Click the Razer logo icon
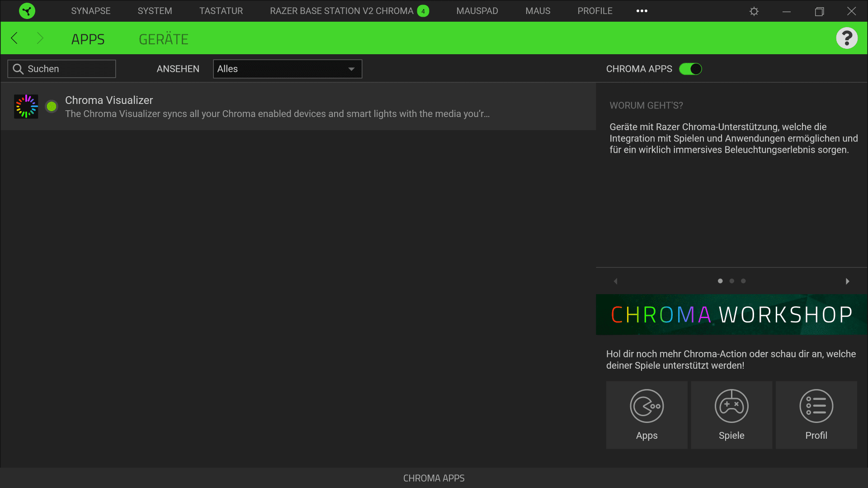 (x=27, y=11)
